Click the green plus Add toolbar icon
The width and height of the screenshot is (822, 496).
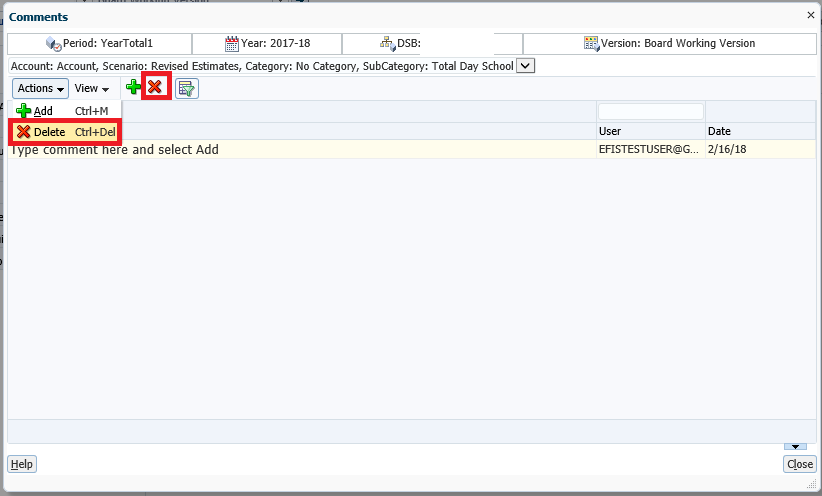tap(133, 88)
